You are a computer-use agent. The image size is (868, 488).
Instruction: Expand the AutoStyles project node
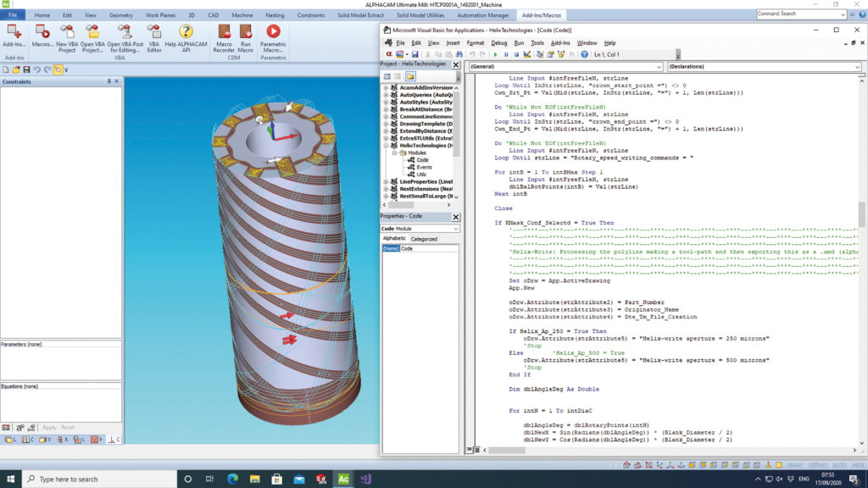386,102
